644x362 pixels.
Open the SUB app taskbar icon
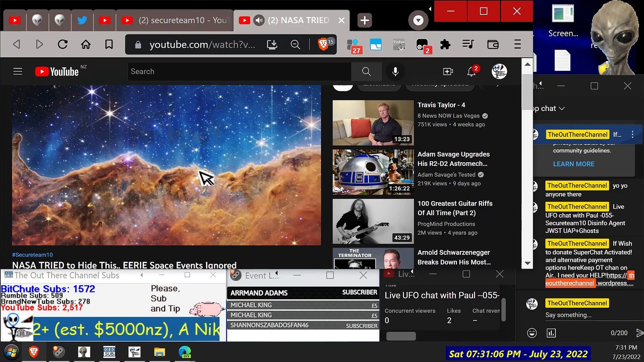pos(109,352)
